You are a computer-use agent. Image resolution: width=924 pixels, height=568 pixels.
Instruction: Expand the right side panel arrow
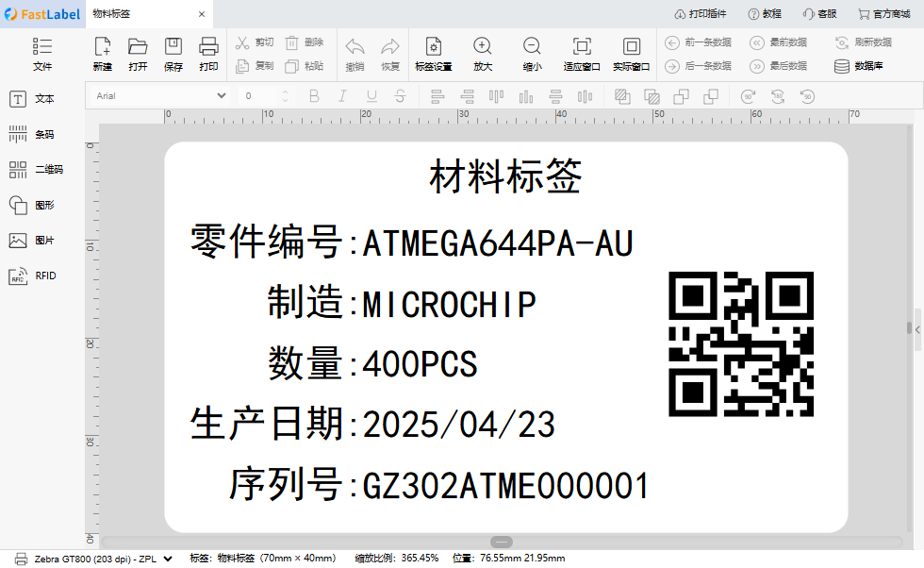pyautogui.click(x=918, y=329)
